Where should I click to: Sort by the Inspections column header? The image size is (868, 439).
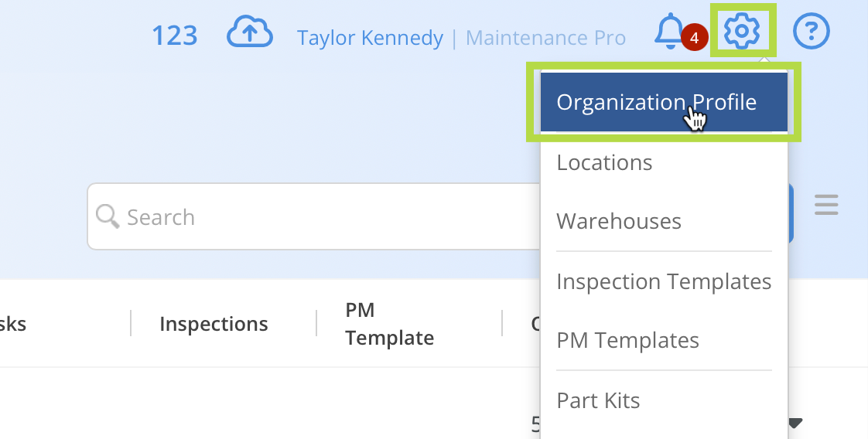click(214, 323)
